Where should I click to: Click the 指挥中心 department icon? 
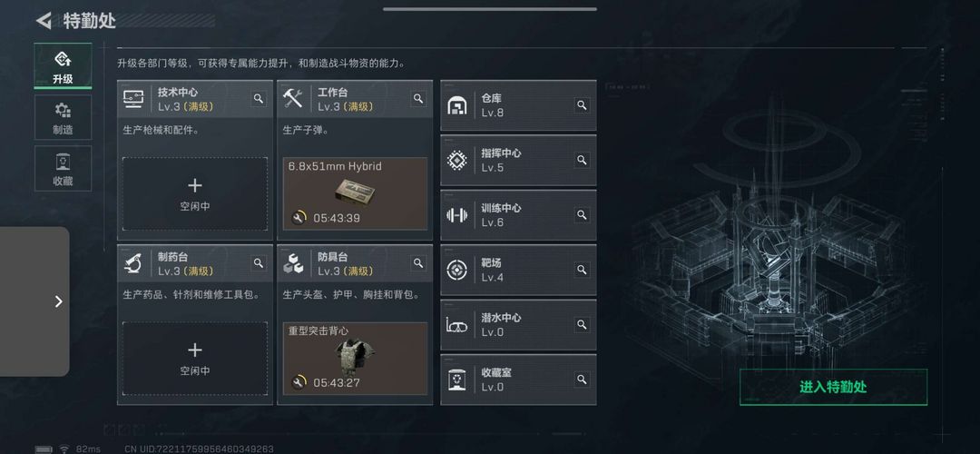tap(457, 160)
